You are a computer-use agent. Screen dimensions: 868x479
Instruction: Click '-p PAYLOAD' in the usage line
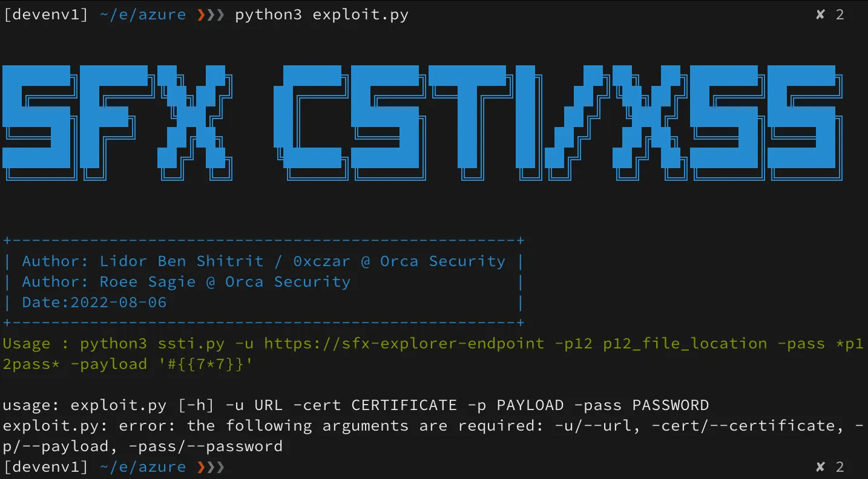(515, 405)
